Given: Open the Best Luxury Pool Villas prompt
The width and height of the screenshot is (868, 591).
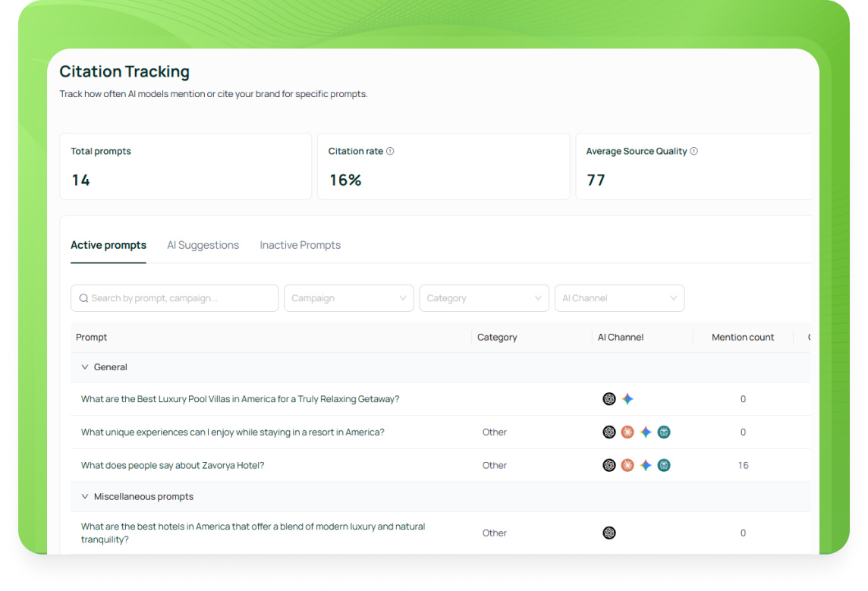Looking at the screenshot, I should (240, 399).
